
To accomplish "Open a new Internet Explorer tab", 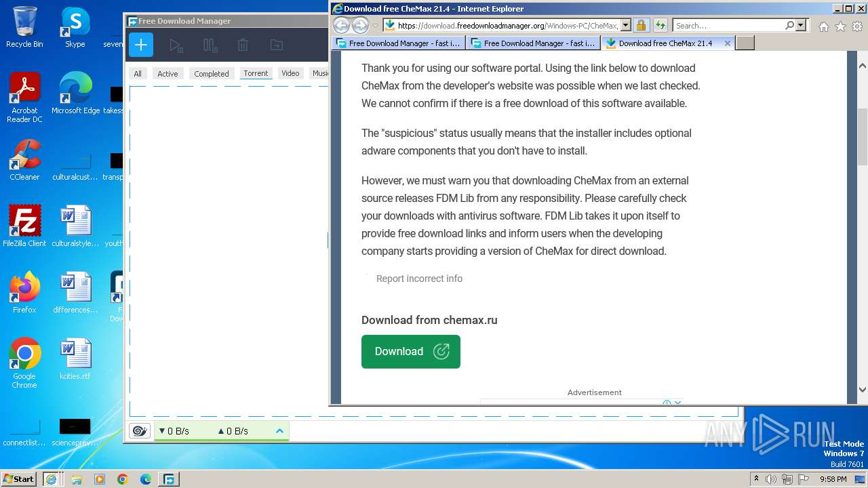I will click(745, 43).
